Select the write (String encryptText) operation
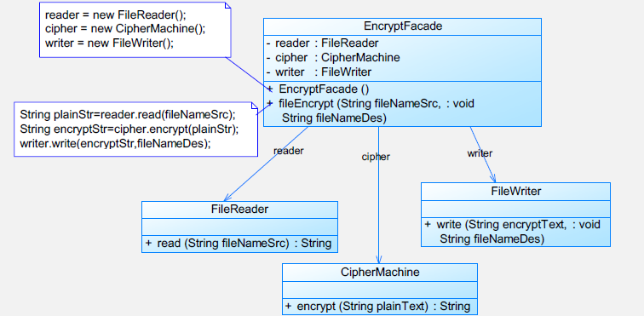This screenshot has height=316, width=644. [512, 232]
